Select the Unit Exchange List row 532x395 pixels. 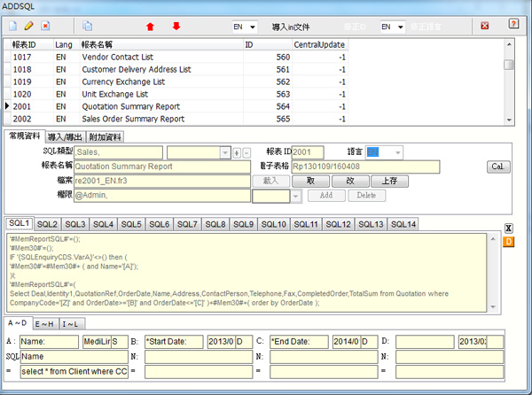pyautogui.click(x=176, y=94)
